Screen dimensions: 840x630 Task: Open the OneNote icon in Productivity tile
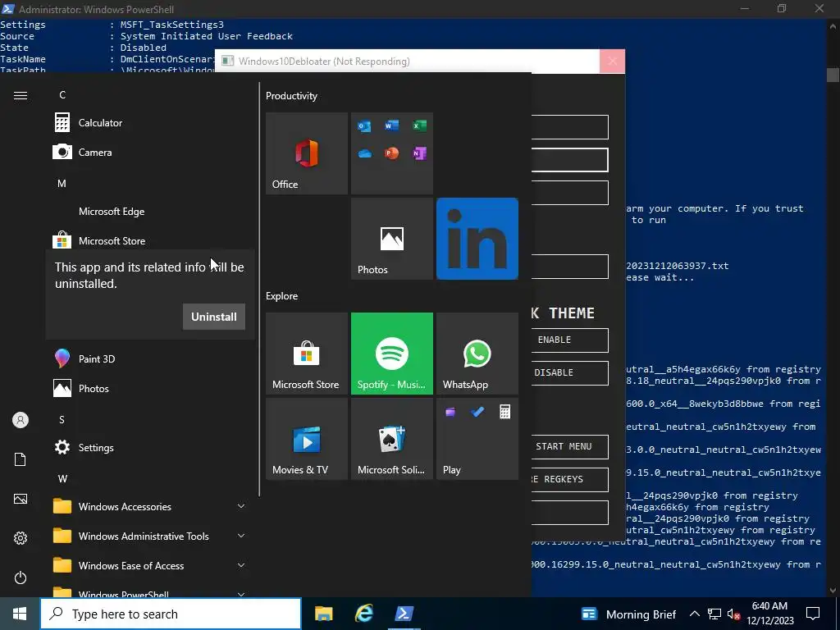(x=419, y=153)
